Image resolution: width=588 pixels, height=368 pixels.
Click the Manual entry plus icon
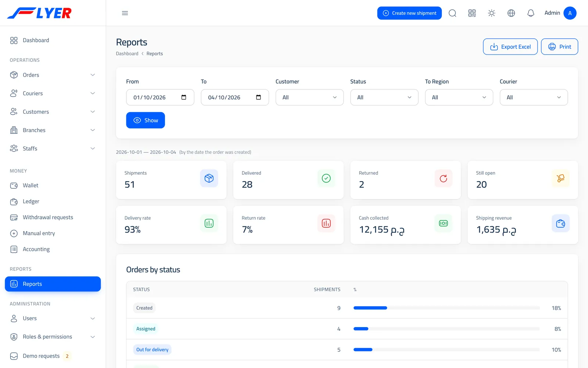click(14, 233)
